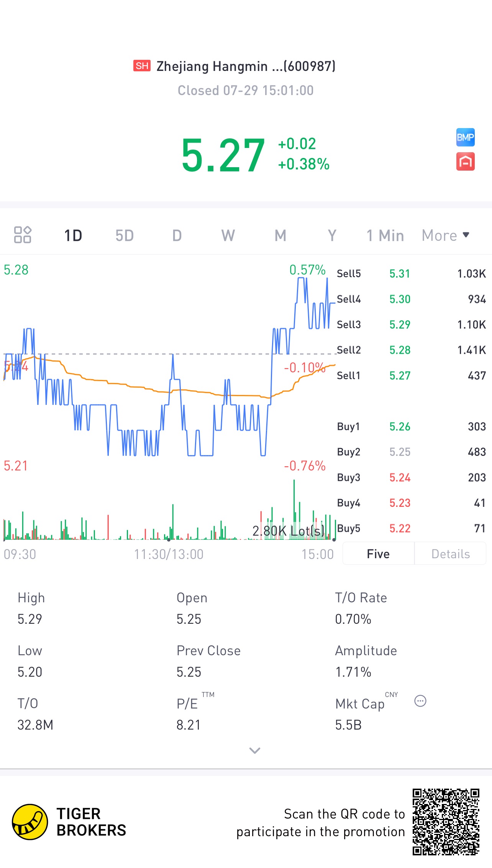Tap the 15:00 time axis label
The height and width of the screenshot is (868, 492).
click(x=317, y=554)
